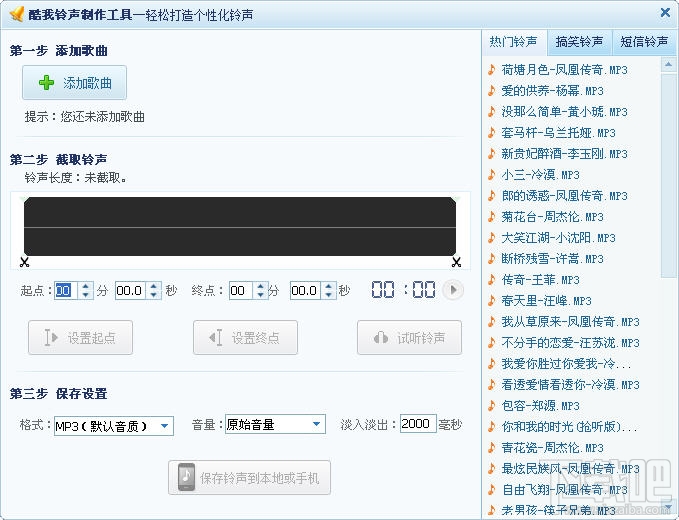
Task: Click the 终点 seconds input field
Action: (x=305, y=291)
